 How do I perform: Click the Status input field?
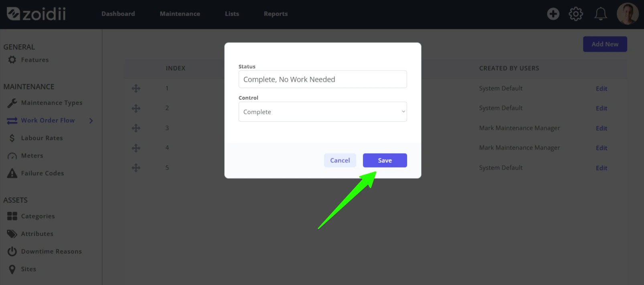(x=323, y=79)
